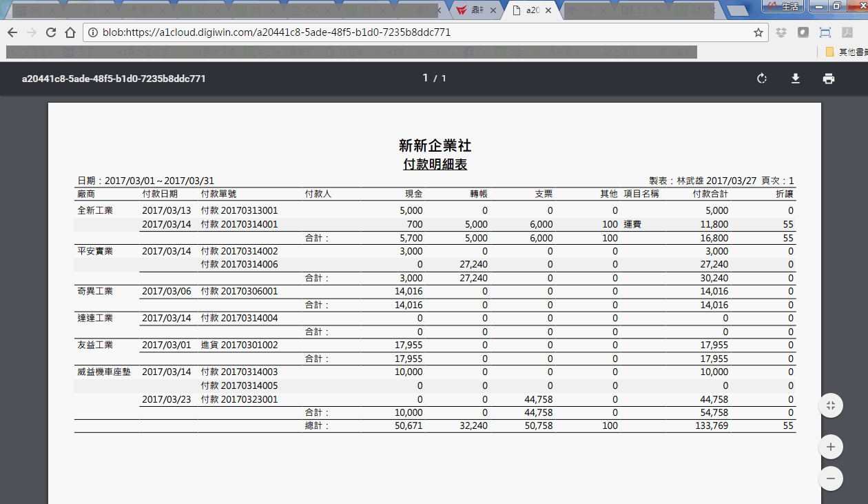Close the active a20 PDF tab

point(549,10)
